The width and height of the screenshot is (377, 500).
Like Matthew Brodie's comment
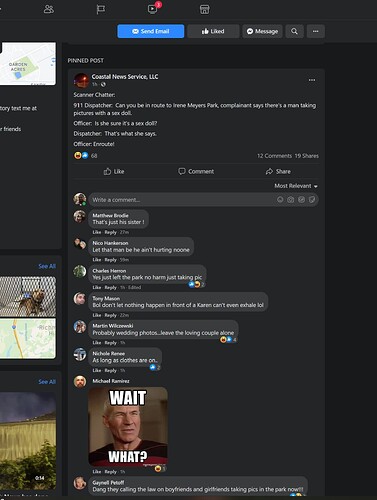(97, 232)
